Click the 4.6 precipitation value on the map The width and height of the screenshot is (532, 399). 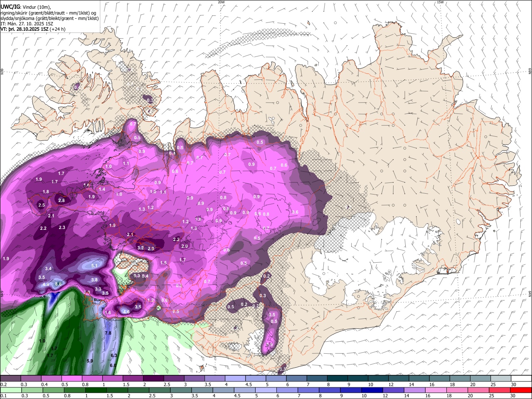click(x=127, y=312)
